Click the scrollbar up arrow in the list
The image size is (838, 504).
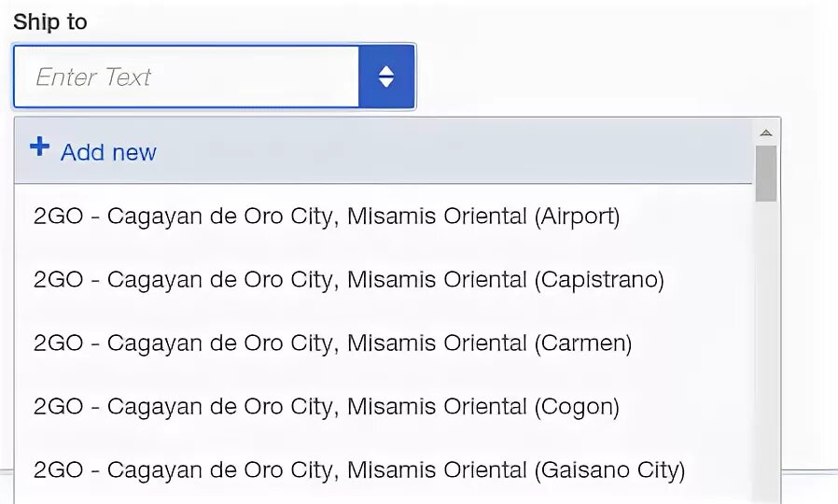pyautogui.click(x=766, y=133)
